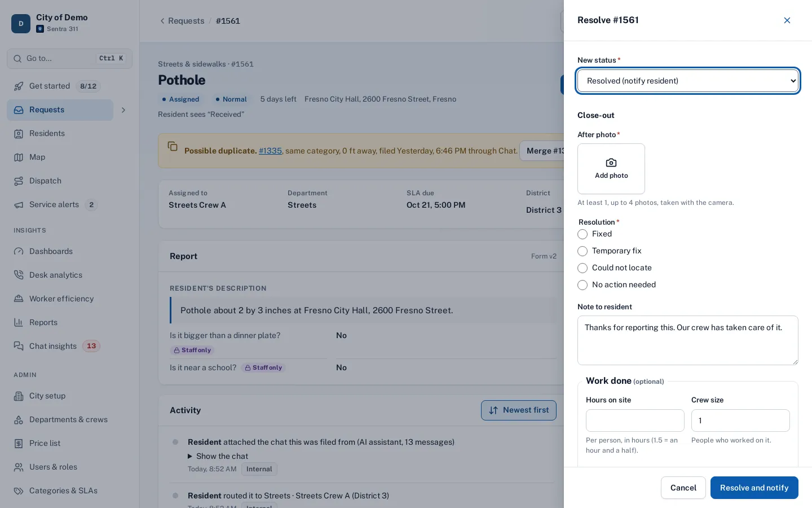
Task: Go back to Requests breadcrumb
Action: point(182,21)
